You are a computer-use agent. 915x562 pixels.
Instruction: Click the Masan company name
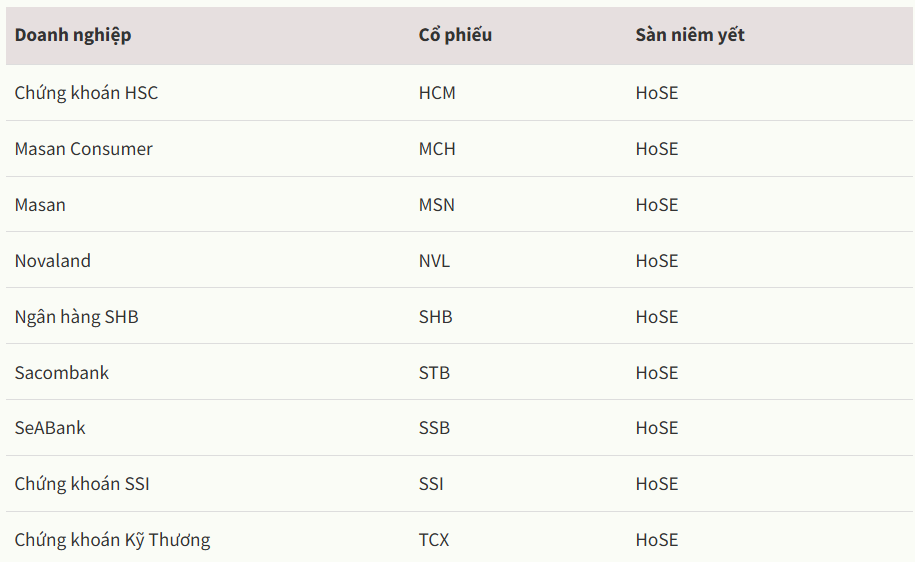point(40,205)
